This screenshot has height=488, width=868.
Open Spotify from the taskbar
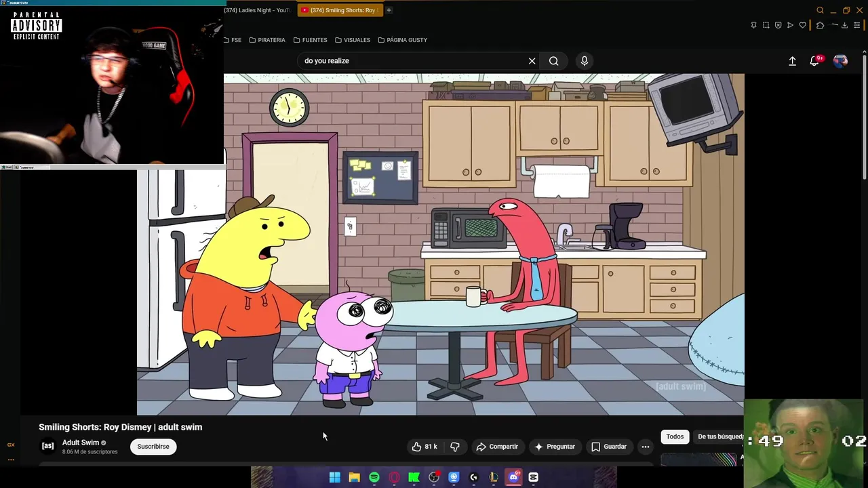[374, 477]
